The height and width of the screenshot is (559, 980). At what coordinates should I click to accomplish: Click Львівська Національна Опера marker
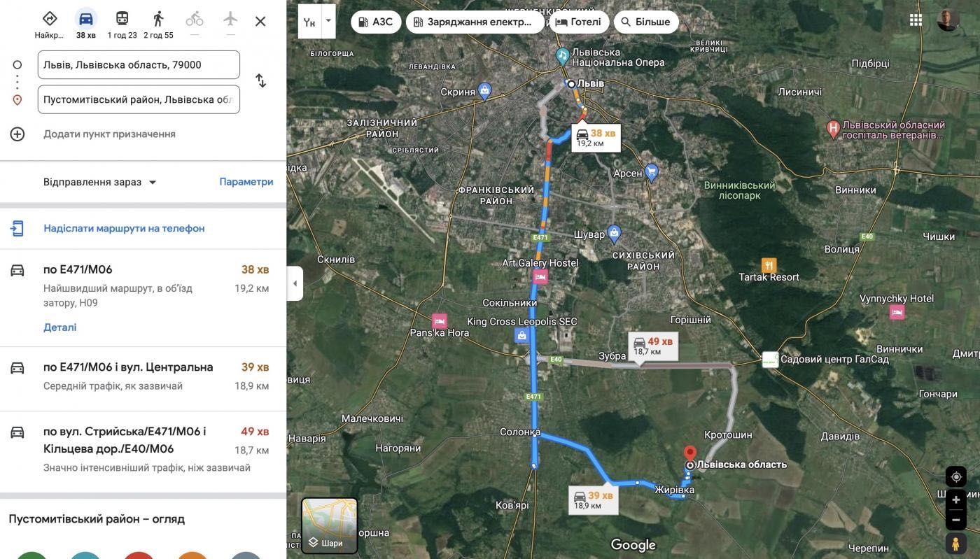tap(562, 56)
